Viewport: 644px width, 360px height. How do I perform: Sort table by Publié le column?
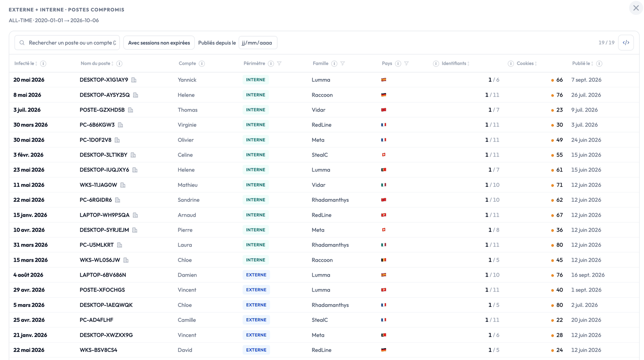[583, 64]
